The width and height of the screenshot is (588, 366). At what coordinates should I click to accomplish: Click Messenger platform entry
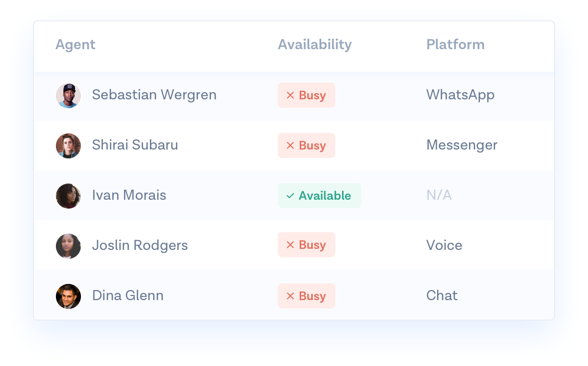[462, 145]
